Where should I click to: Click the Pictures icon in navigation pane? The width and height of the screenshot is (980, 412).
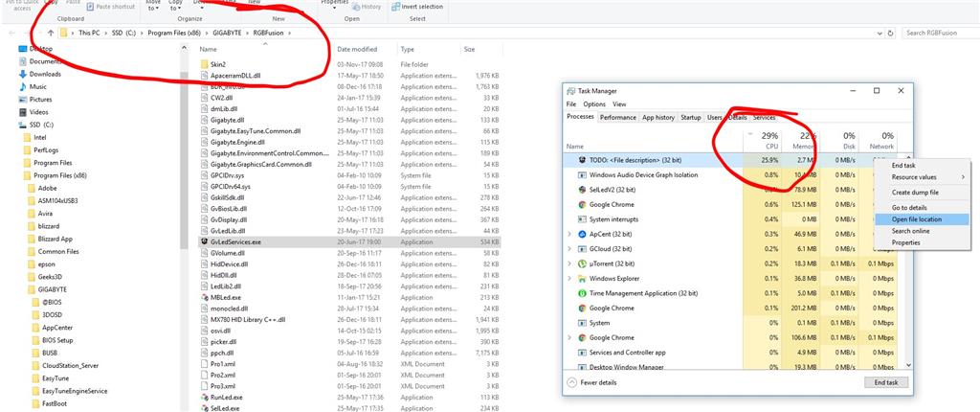(23, 99)
